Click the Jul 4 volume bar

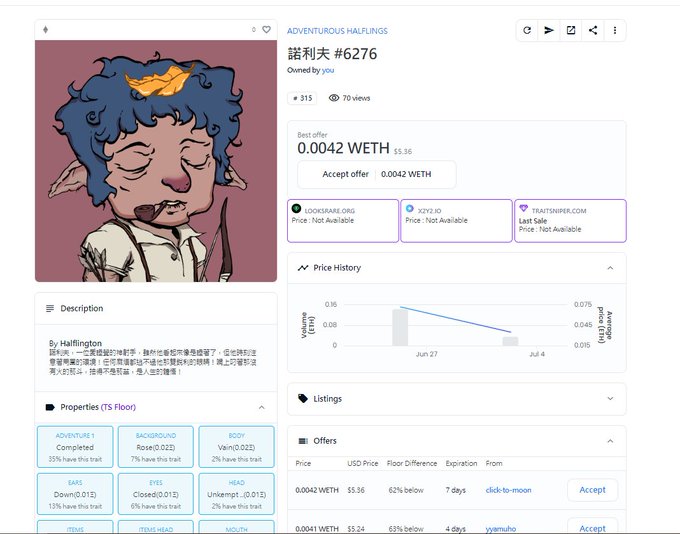click(510, 341)
